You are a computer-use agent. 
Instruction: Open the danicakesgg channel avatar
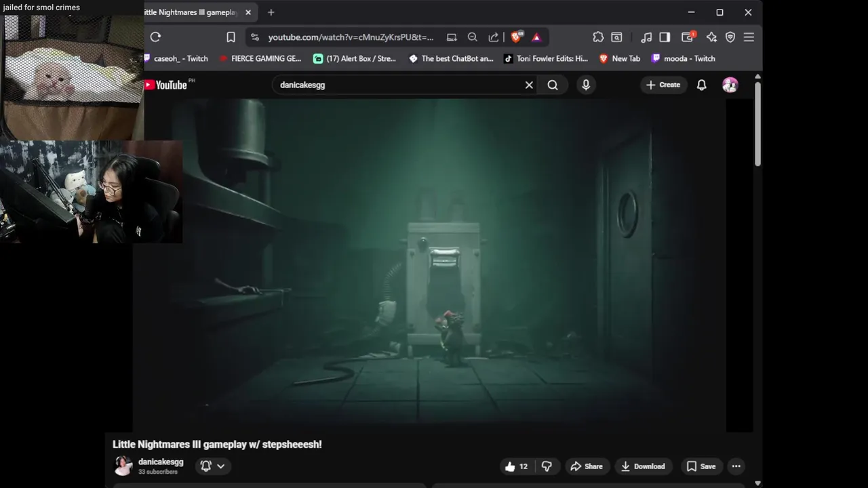123,466
